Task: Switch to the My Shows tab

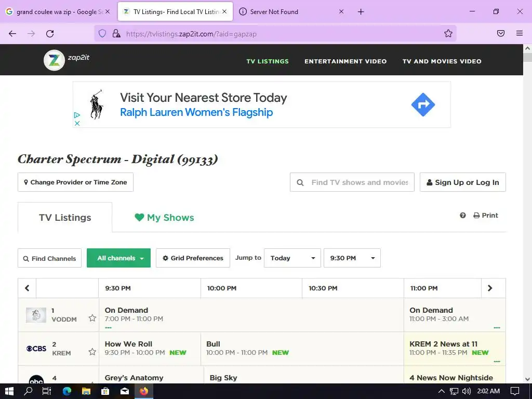Action: click(164, 218)
